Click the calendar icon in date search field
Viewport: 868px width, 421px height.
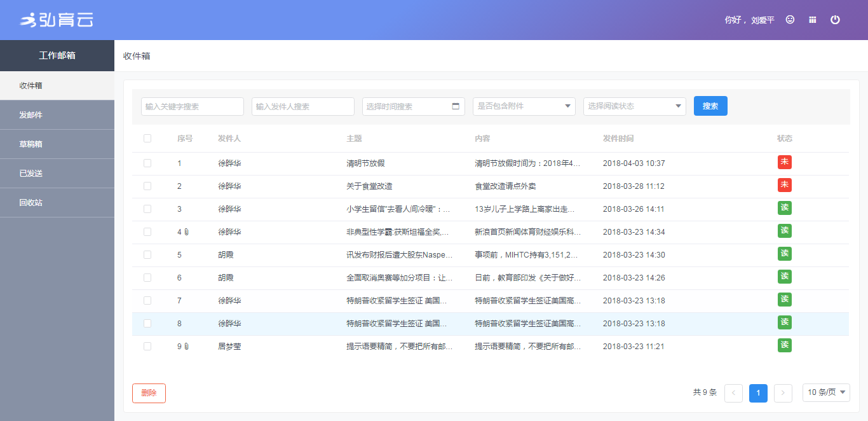(456, 106)
